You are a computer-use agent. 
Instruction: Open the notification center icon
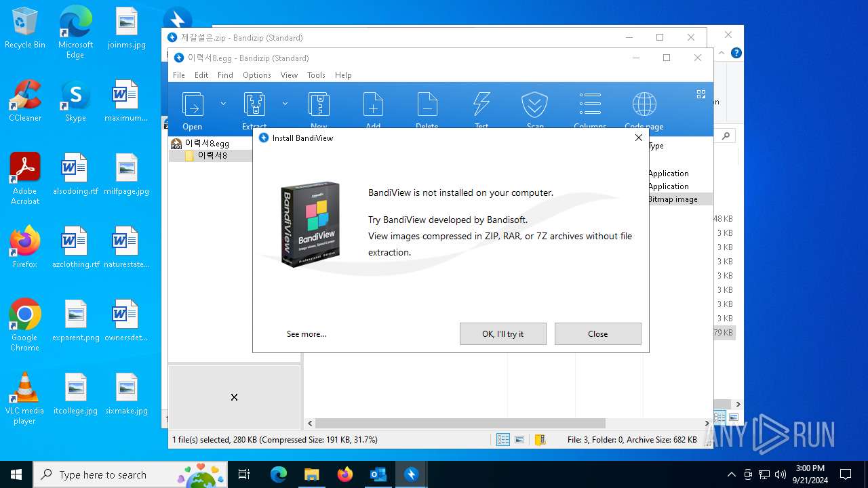846,474
